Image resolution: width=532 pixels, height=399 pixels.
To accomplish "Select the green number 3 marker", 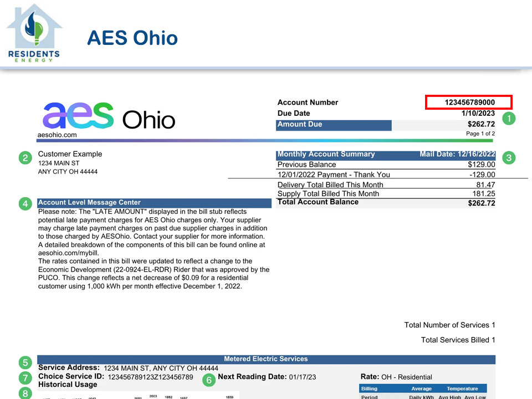I will [509, 158].
